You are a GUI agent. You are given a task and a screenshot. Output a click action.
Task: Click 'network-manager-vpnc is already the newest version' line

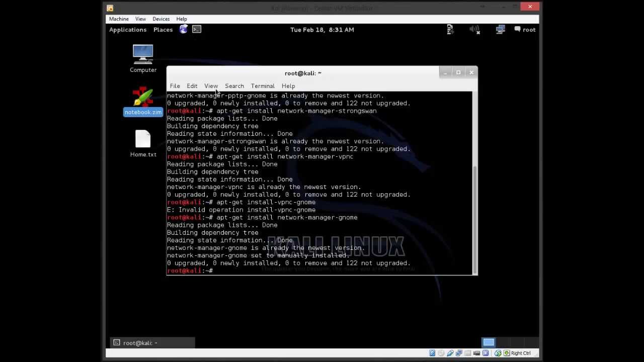click(x=264, y=187)
